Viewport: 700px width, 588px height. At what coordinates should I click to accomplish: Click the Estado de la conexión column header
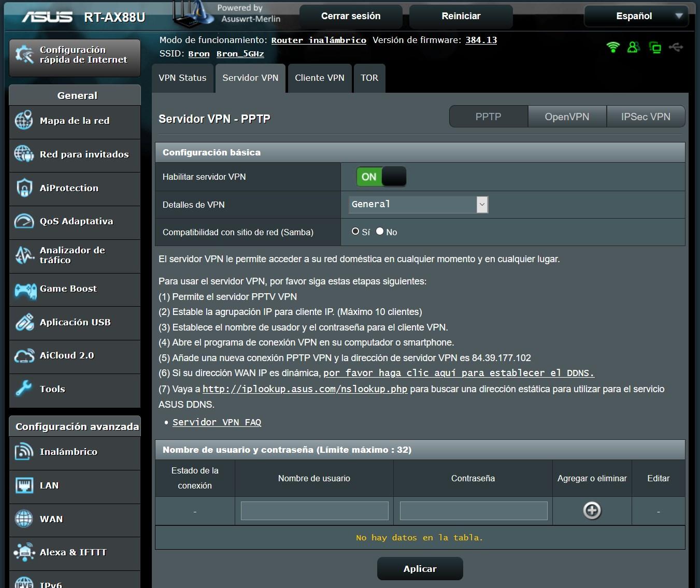[195, 478]
